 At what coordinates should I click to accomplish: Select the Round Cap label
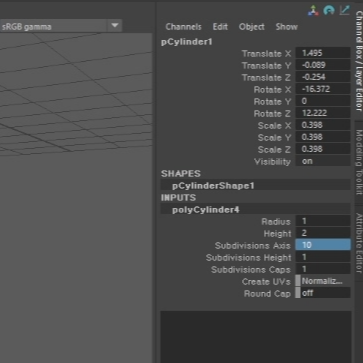pyautogui.click(x=267, y=294)
